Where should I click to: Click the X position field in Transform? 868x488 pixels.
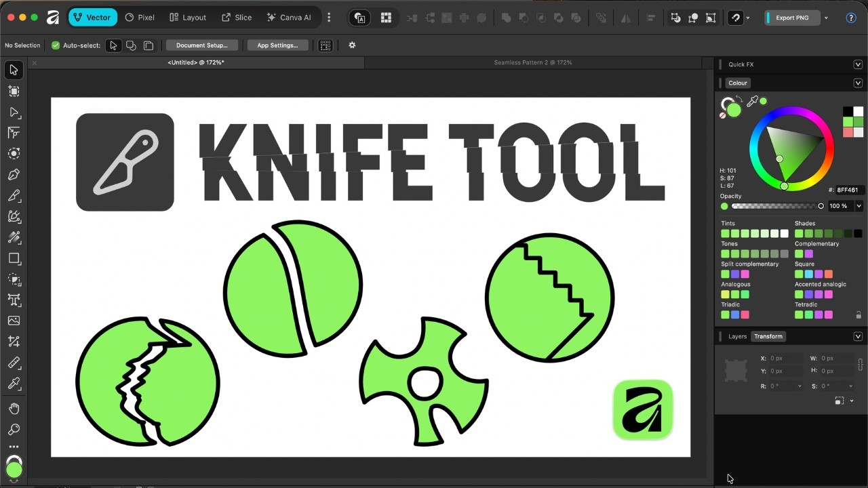785,359
